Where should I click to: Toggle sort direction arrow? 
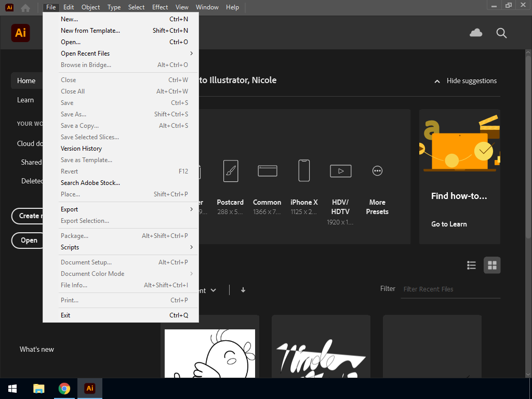[x=243, y=290]
